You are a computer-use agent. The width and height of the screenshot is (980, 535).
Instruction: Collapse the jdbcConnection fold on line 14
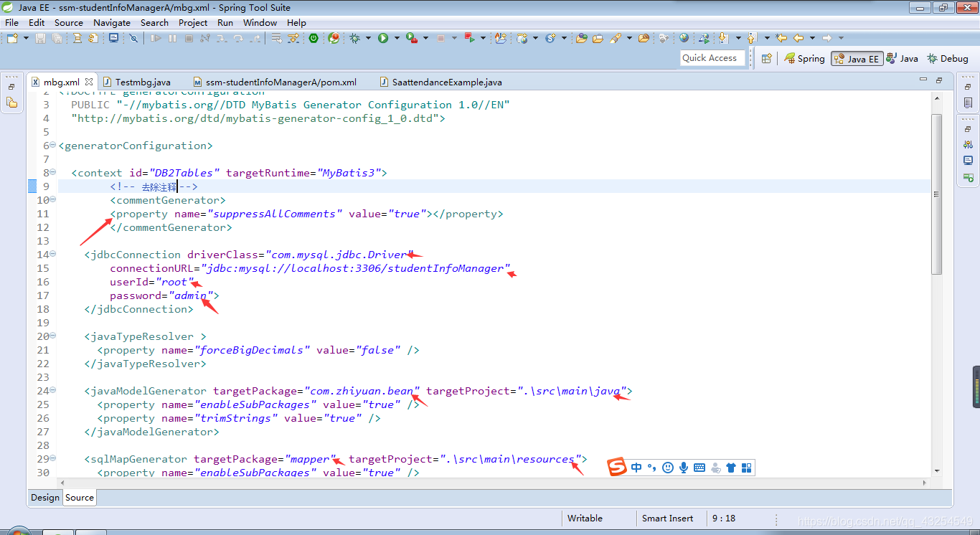click(x=53, y=254)
